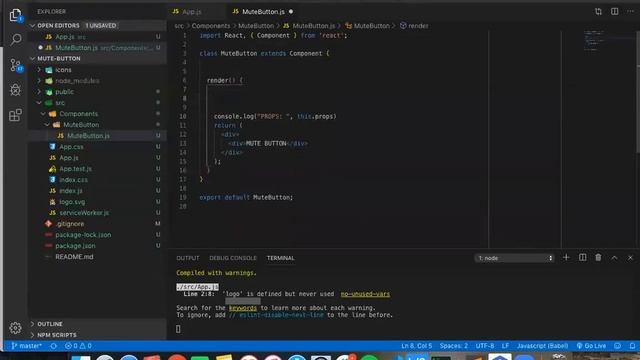Maximize the panel with the up chevron

pos(614,258)
